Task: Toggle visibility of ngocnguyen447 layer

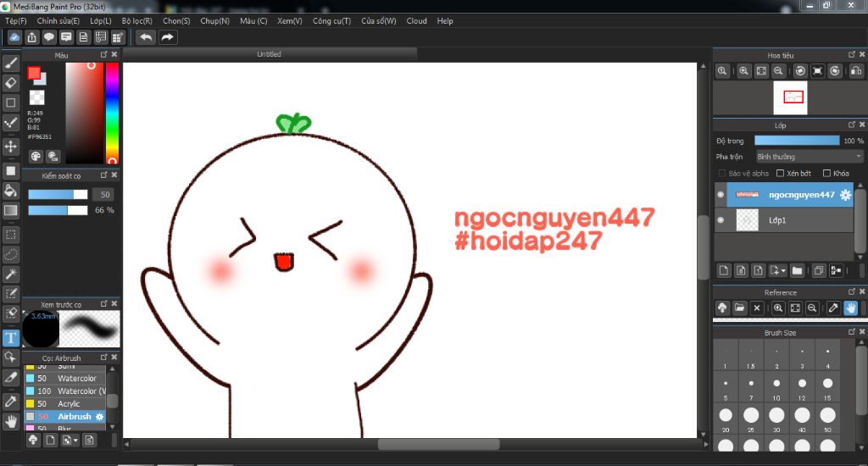Action: click(721, 195)
